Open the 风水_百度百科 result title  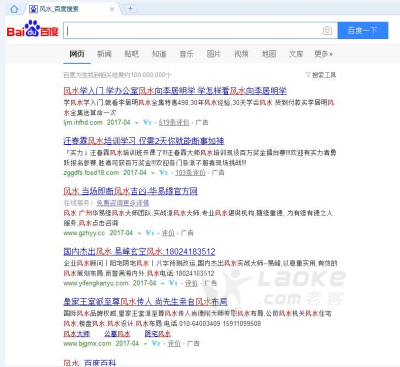point(90,363)
